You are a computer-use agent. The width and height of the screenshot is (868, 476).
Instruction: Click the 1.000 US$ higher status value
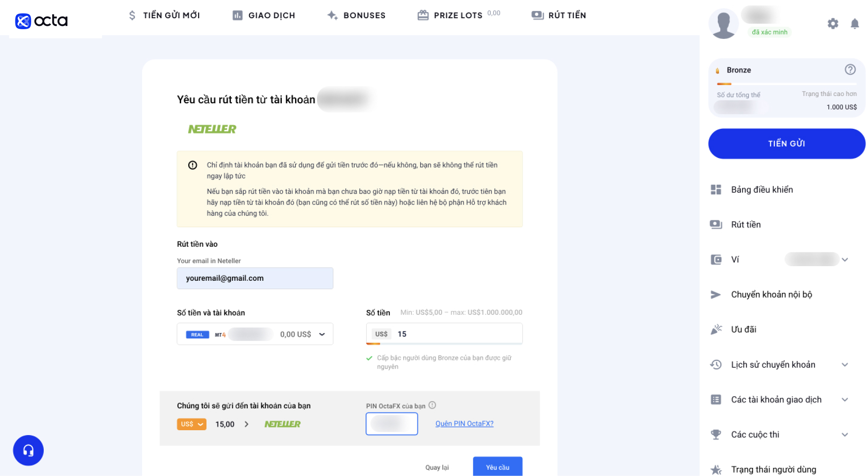pos(842,107)
